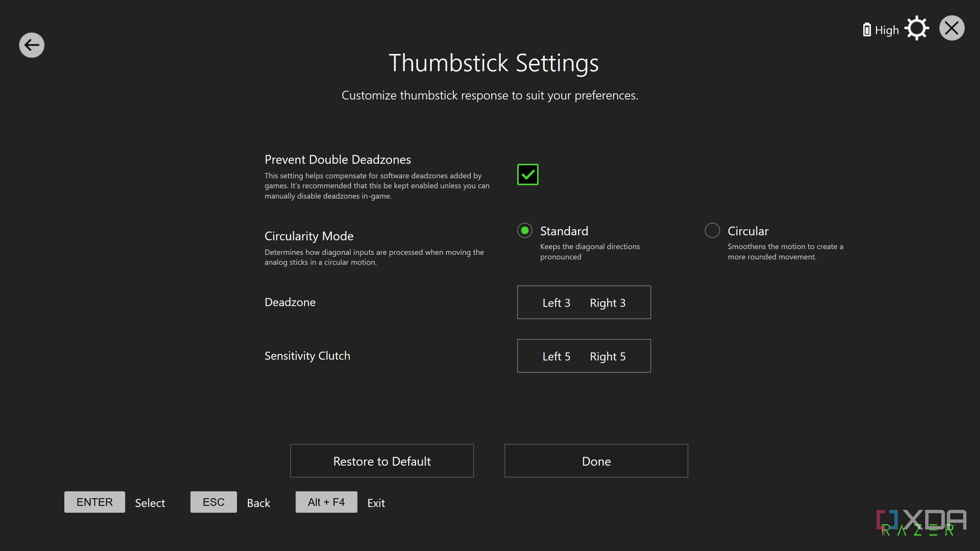This screenshot has width=980, height=551.
Task: Click the 'Prevent Double Deadzones' heading
Action: 338,160
